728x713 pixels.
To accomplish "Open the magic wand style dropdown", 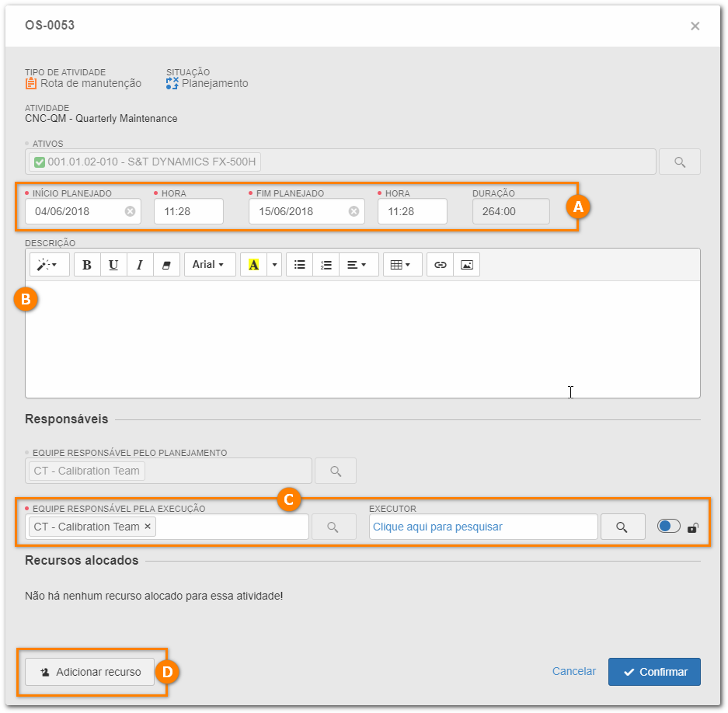I will coord(49,265).
